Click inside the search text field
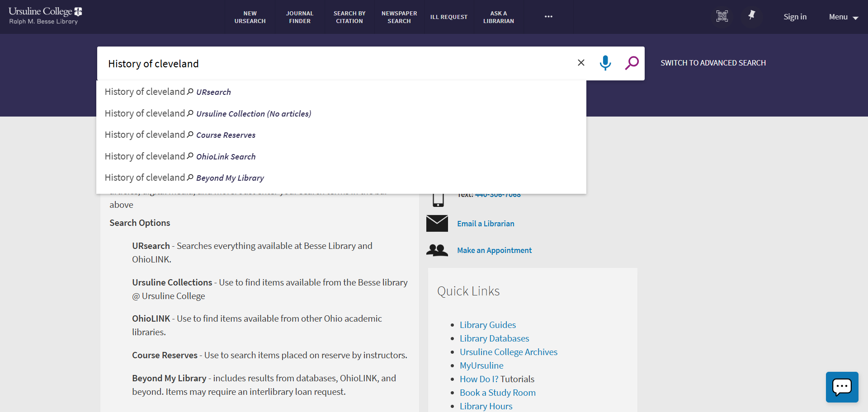This screenshot has width=868, height=412. pos(335,64)
